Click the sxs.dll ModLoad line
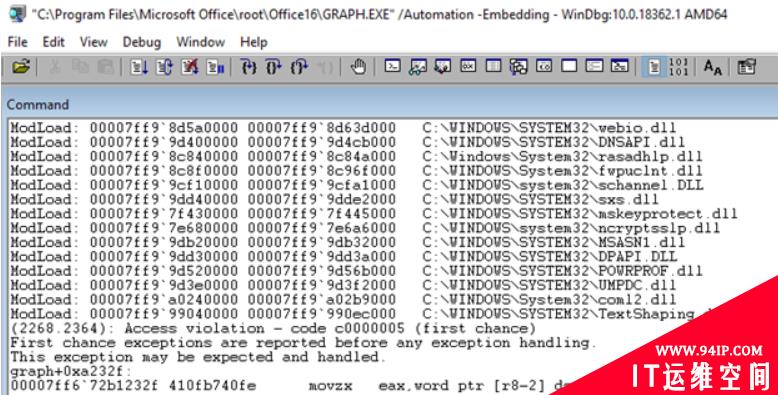The width and height of the screenshot is (778, 395). [335, 200]
